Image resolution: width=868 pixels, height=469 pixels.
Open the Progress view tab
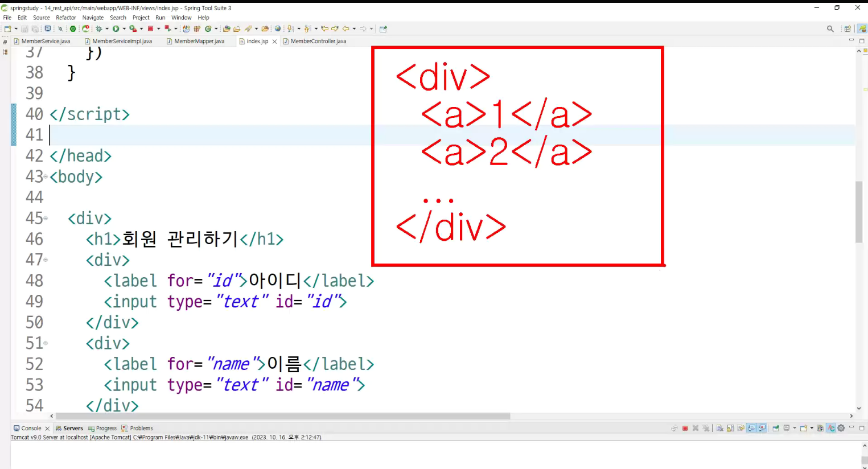tap(102, 428)
